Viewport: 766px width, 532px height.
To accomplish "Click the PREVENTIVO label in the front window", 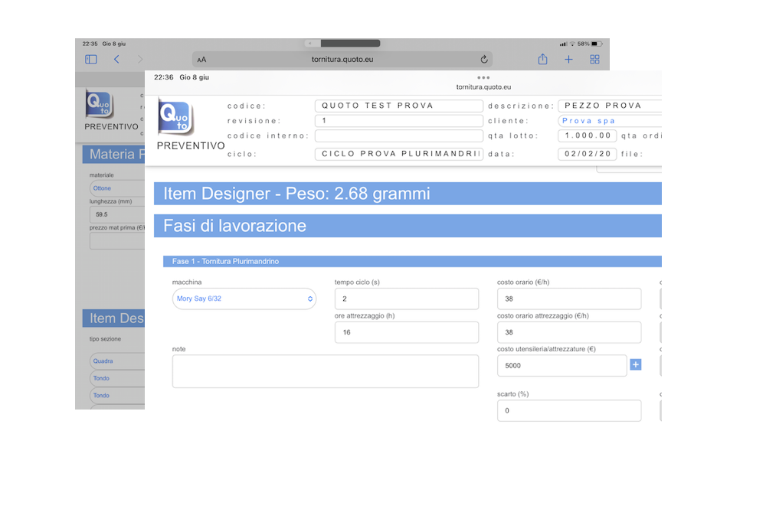I will pyautogui.click(x=191, y=146).
